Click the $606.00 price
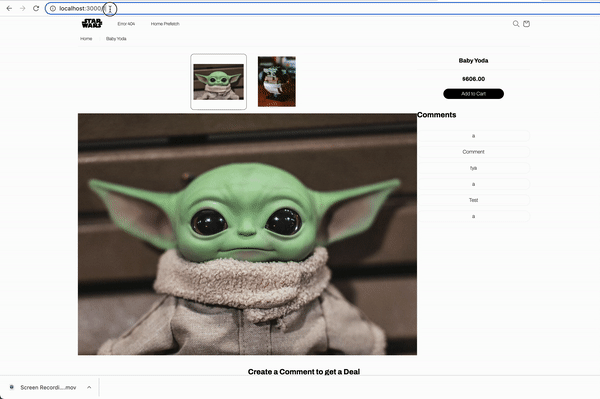 [x=473, y=79]
